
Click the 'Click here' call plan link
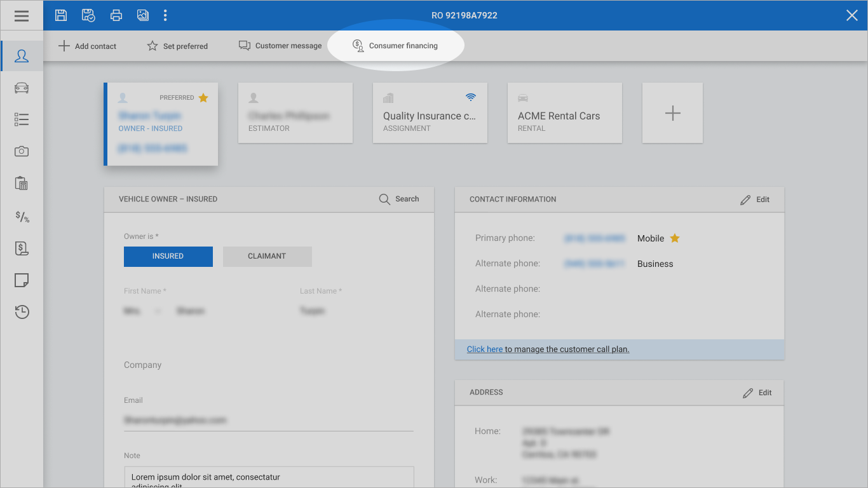pos(485,349)
